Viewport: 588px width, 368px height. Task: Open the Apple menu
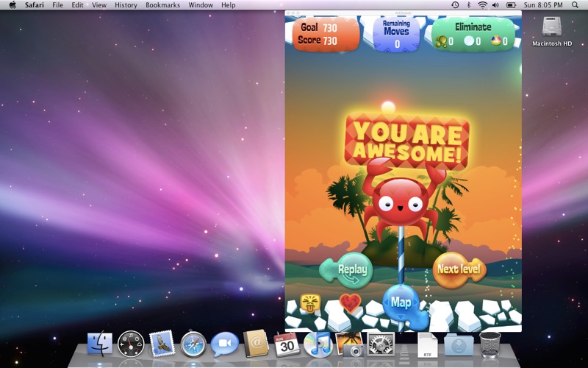coord(12,5)
